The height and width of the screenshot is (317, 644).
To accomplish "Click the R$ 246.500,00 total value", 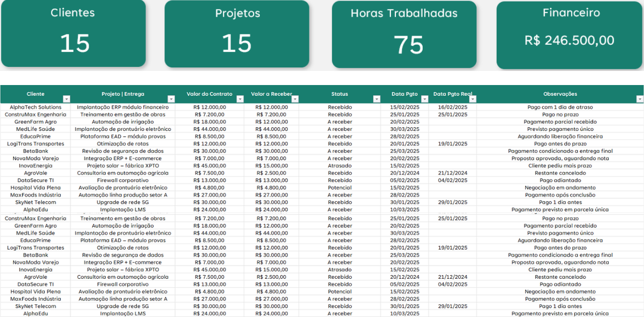I will (x=570, y=41).
